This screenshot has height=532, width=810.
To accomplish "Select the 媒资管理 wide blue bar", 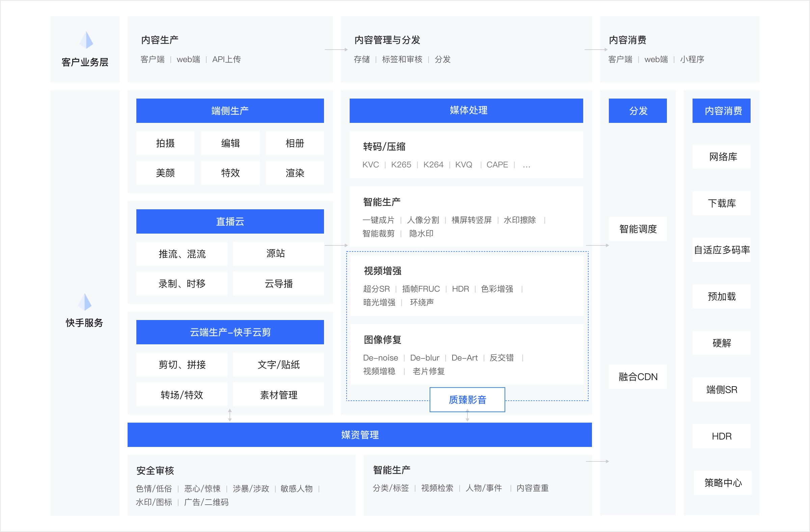I will point(360,435).
